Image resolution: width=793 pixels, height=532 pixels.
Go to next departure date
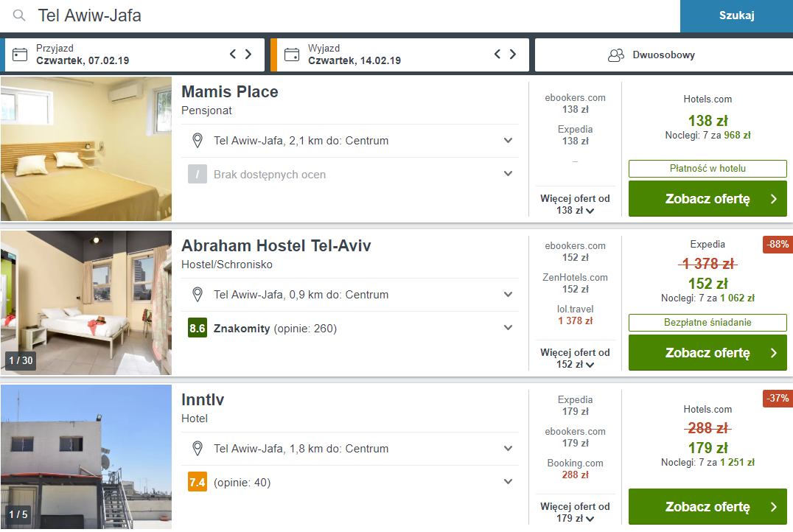click(513, 54)
